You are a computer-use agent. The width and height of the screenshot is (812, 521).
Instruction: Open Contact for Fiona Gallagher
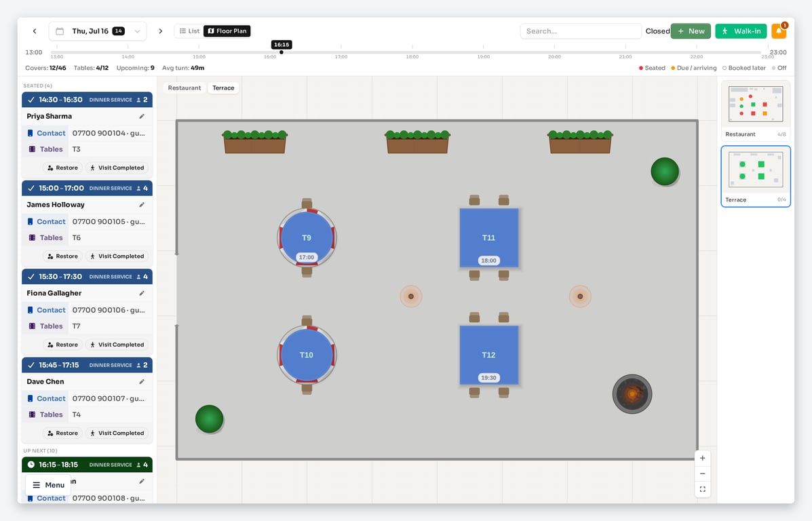pos(46,310)
